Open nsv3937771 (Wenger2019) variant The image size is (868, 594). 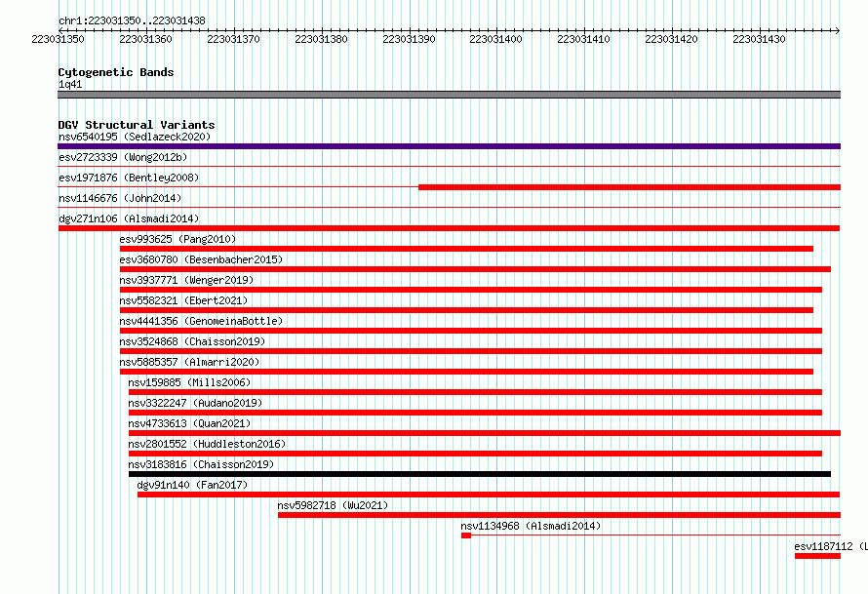pyautogui.click(x=186, y=280)
